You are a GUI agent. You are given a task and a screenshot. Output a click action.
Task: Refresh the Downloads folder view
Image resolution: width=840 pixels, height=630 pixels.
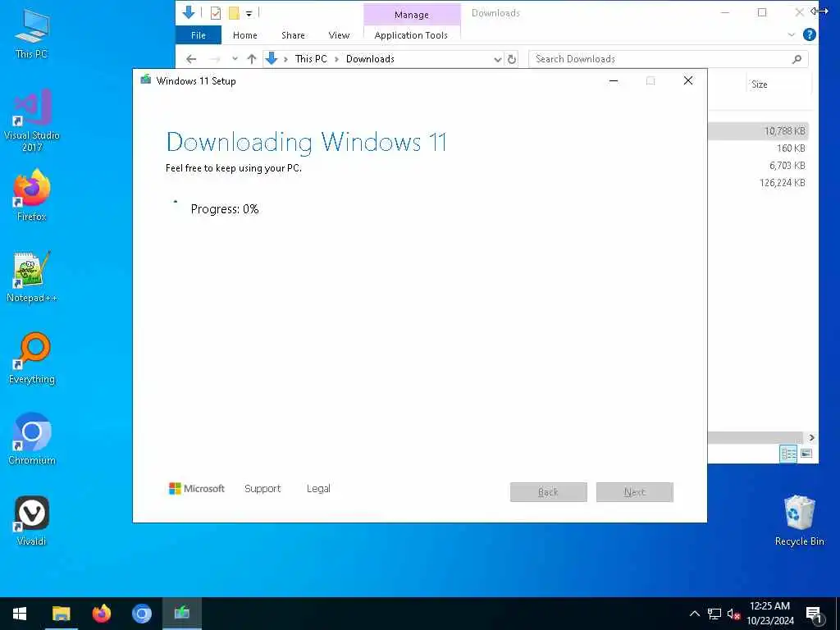point(512,59)
